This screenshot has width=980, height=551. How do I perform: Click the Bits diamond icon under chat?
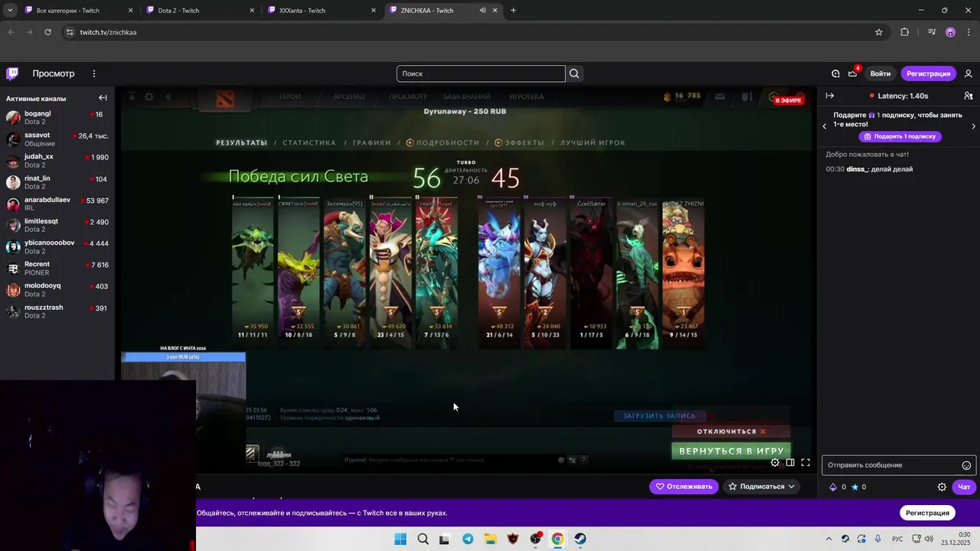tap(834, 487)
